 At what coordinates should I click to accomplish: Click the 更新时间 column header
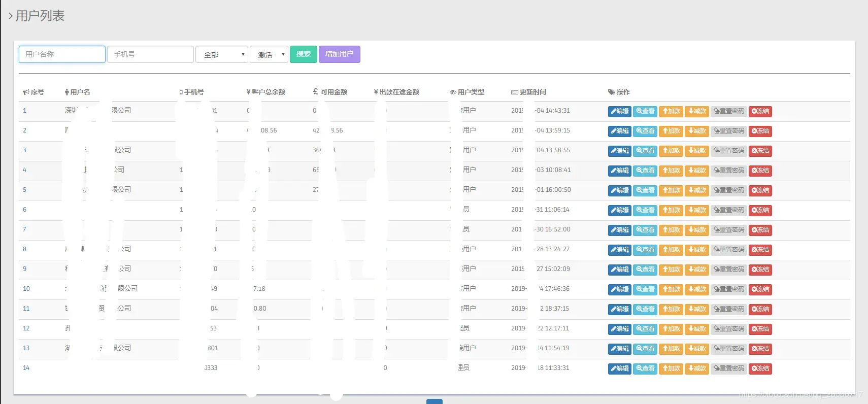[528, 92]
